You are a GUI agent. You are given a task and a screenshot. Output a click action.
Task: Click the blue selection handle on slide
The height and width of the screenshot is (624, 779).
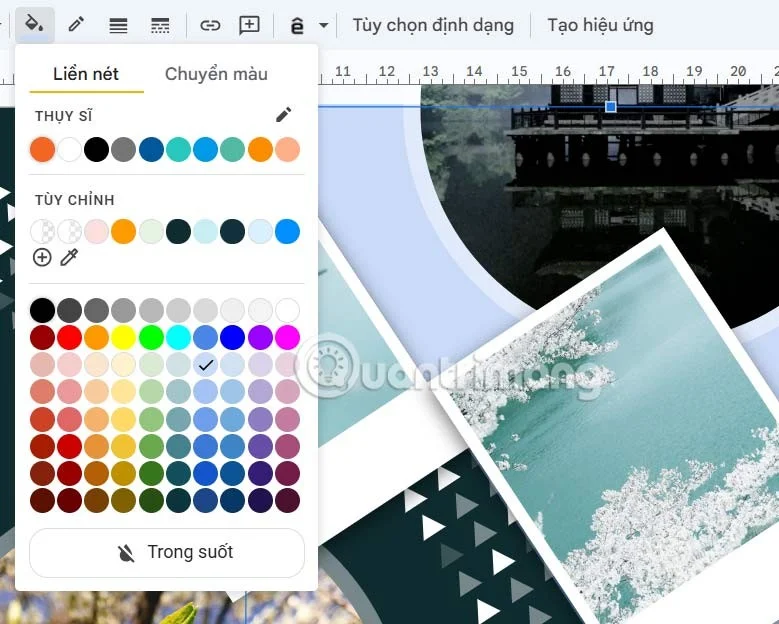[611, 106]
